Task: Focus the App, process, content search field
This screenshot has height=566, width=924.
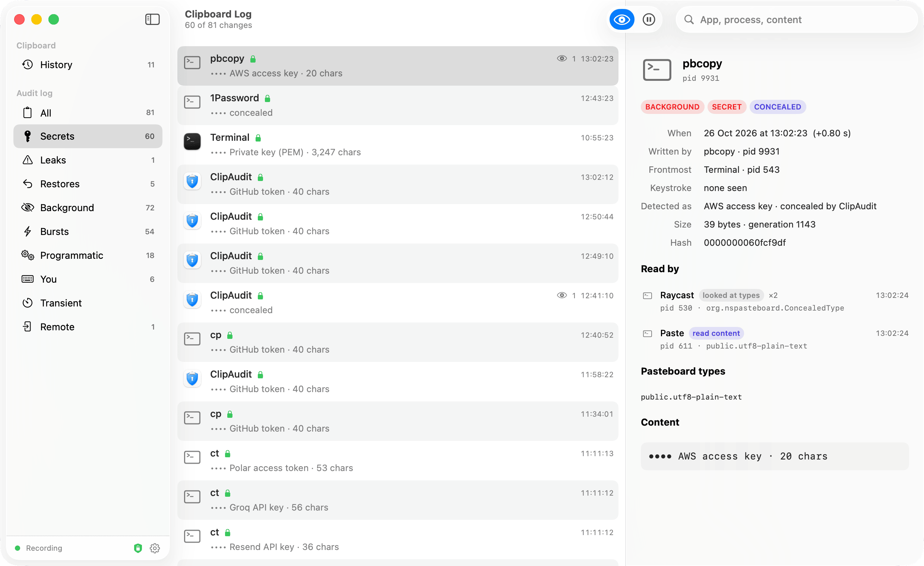Action: pyautogui.click(x=797, y=19)
